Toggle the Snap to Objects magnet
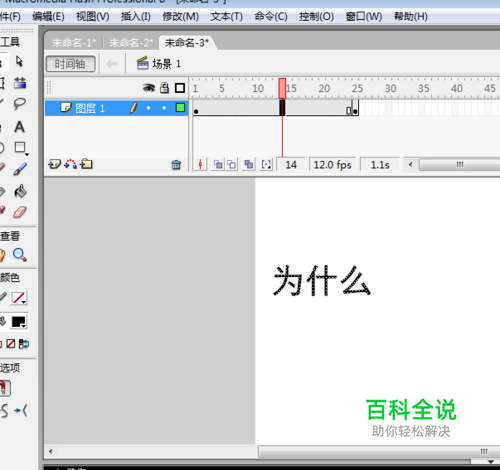This screenshot has height=470, width=500. point(4,388)
